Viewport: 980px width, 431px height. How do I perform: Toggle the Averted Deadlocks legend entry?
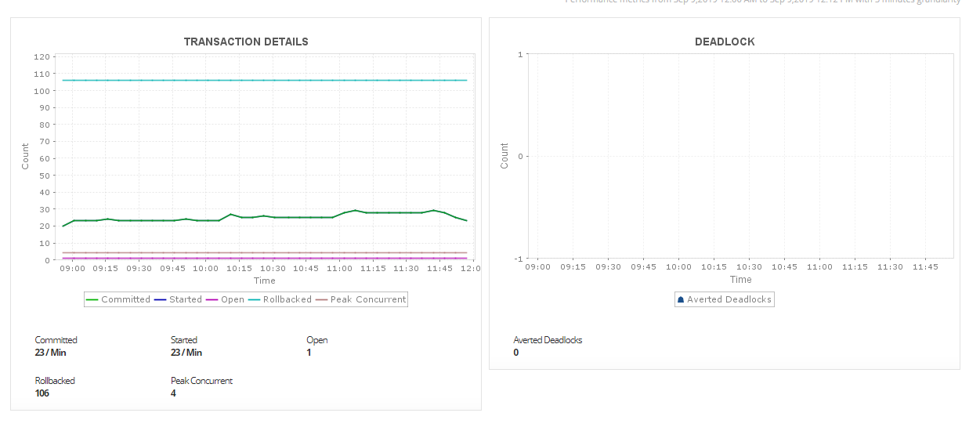(724, 299)
